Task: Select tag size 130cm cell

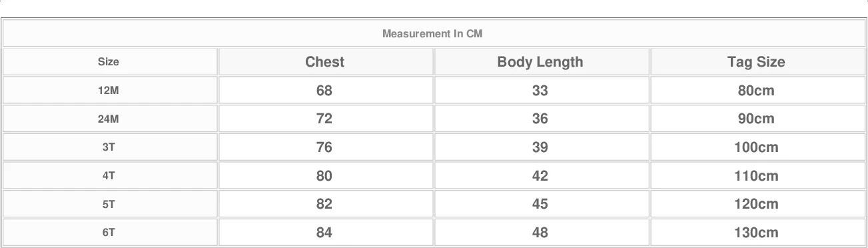Action: 757,233
